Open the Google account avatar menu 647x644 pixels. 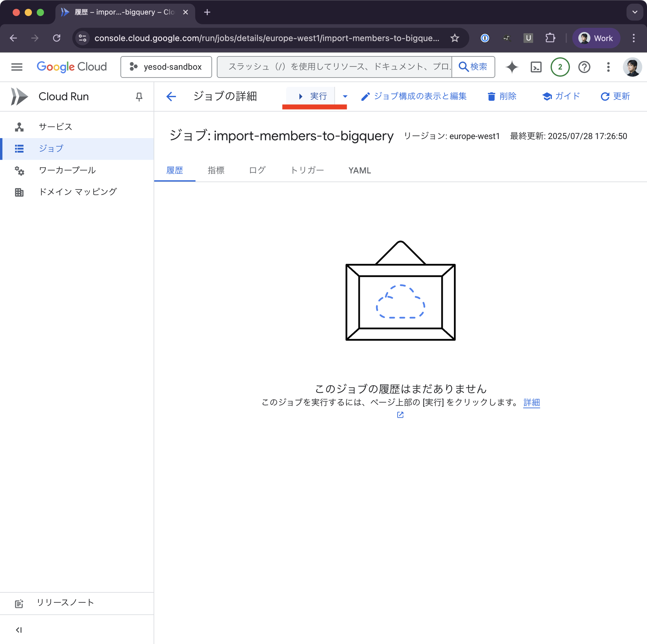point(632,67)
